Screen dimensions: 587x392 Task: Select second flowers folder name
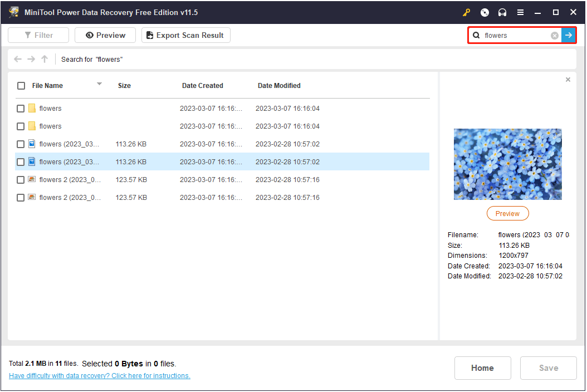point(50,126)
